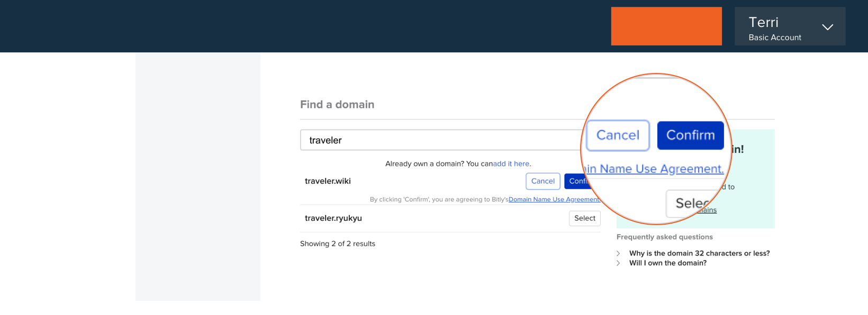Viewport: 868px width, 315px height.
Task: Open the small Domain Name Use Agreement link
Action: click(x=554, y=199)
